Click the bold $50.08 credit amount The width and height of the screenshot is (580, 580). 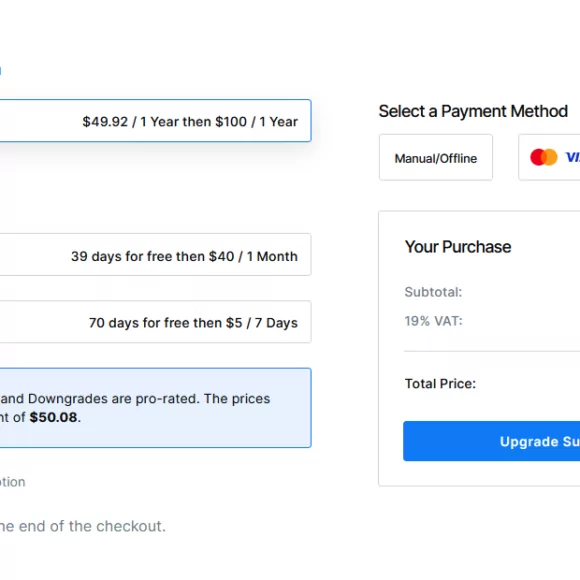coord(54,417)
